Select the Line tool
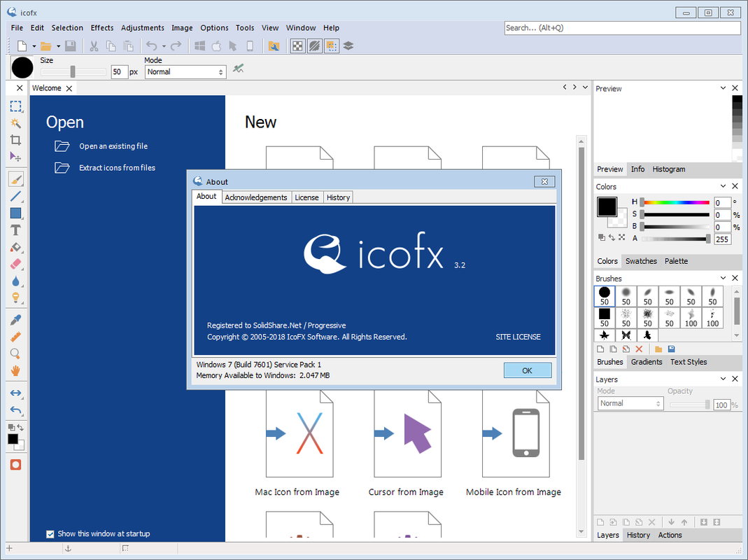Image resolution: width=748 pixels, height=560 pixels. [15, 196]
